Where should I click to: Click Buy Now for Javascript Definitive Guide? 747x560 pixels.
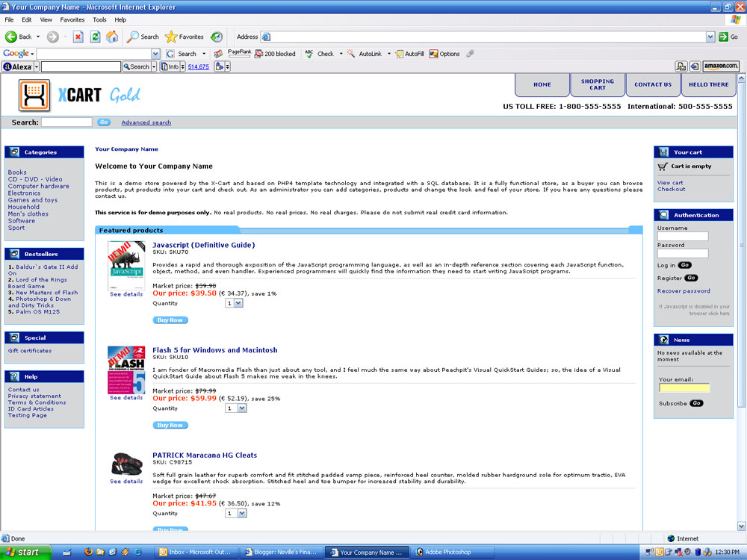pos(170,320)
